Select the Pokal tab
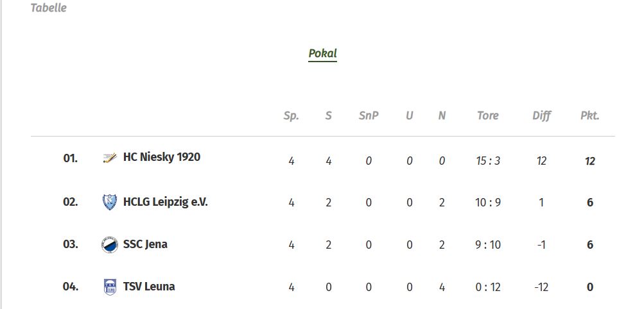This screenshot has height=309, width=644. (x=322, y=53)
